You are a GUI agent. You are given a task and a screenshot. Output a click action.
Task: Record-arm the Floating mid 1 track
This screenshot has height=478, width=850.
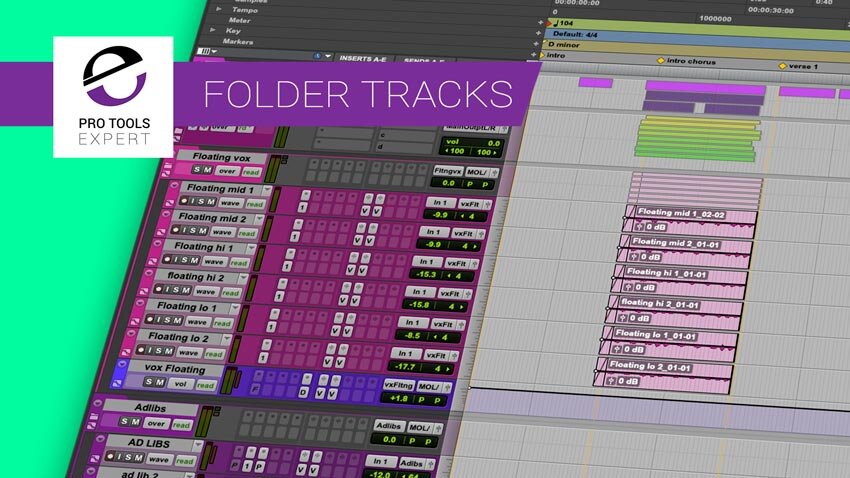point(184,202)
